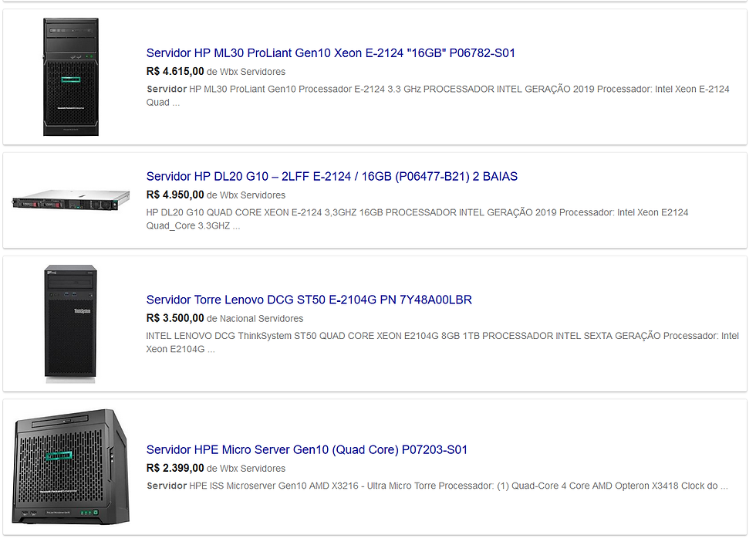
Task: Click the R$ 3.500,00 price
Action: coord(175,318)
